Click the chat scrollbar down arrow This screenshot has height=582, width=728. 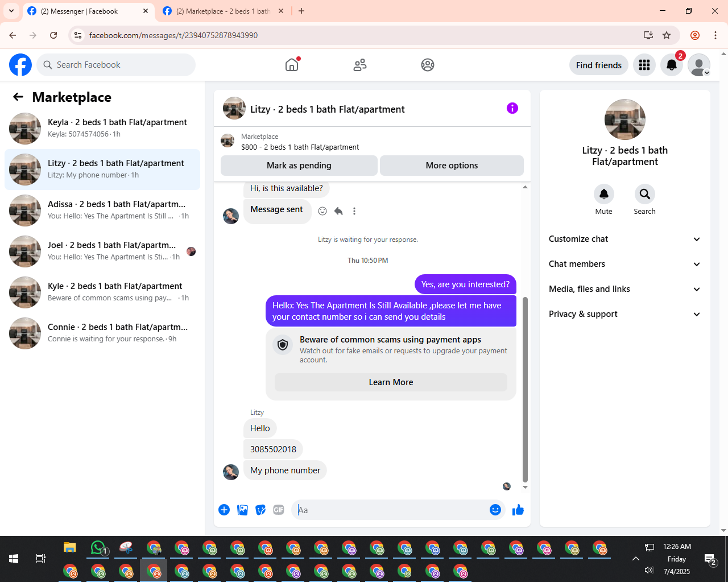click(x=525, y=488)
